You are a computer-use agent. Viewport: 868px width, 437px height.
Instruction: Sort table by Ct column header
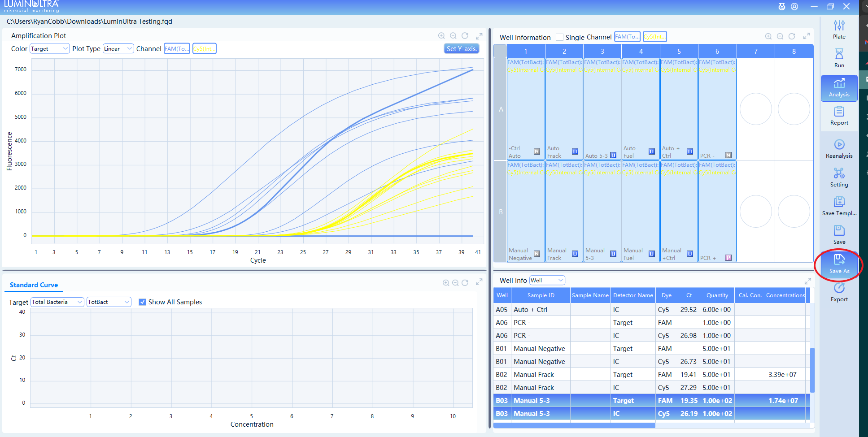(x=689, y=295)
